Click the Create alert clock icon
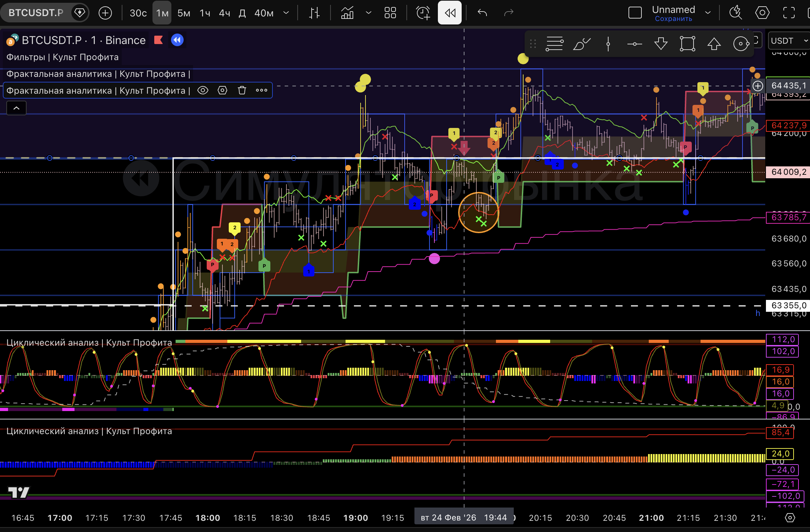 coord(423,13)
